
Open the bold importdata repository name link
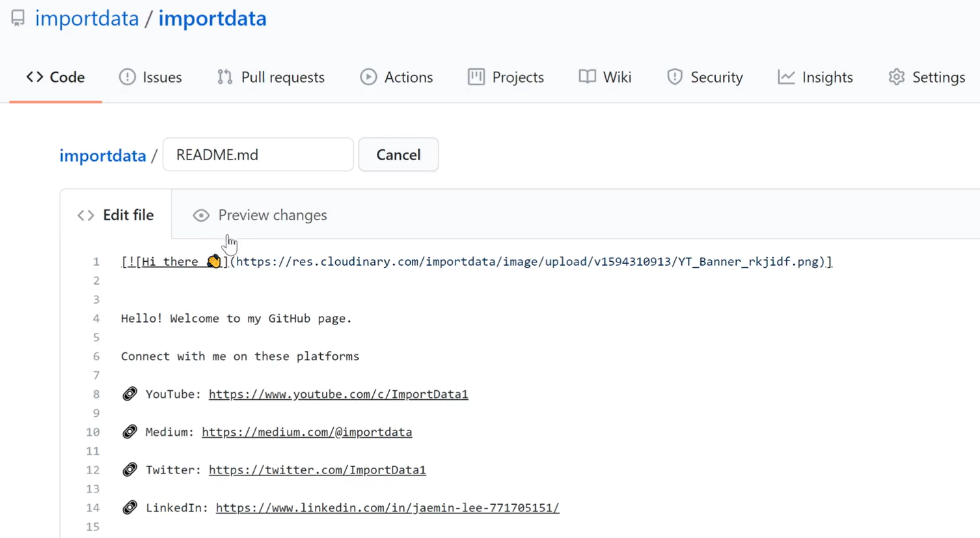coord(212,18)
